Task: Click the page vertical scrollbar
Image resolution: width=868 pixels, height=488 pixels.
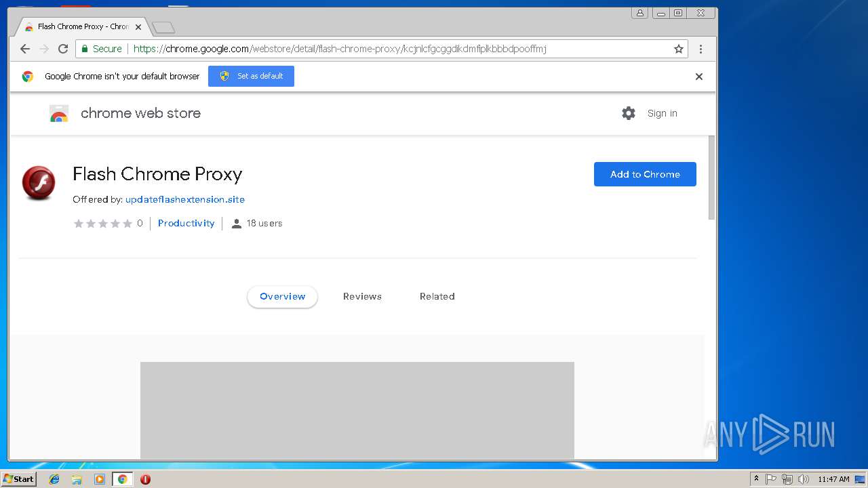Action: [x=712, y=178]
